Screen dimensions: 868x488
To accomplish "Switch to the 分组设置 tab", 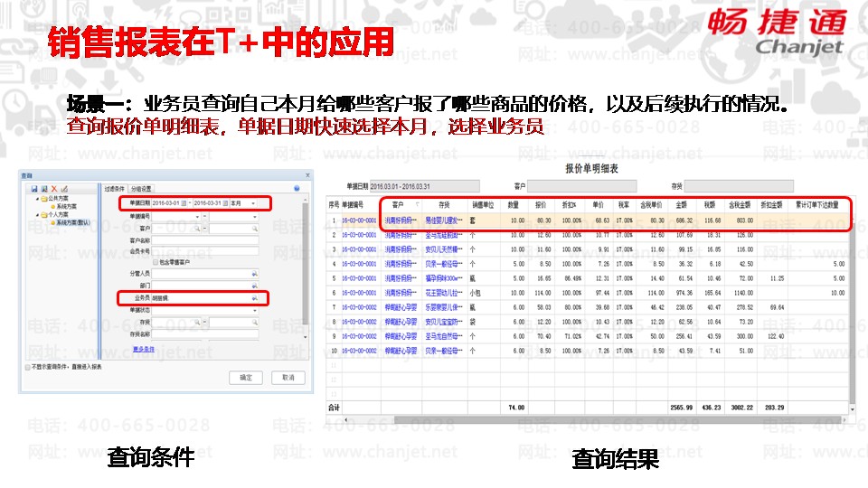I will 141,189.
